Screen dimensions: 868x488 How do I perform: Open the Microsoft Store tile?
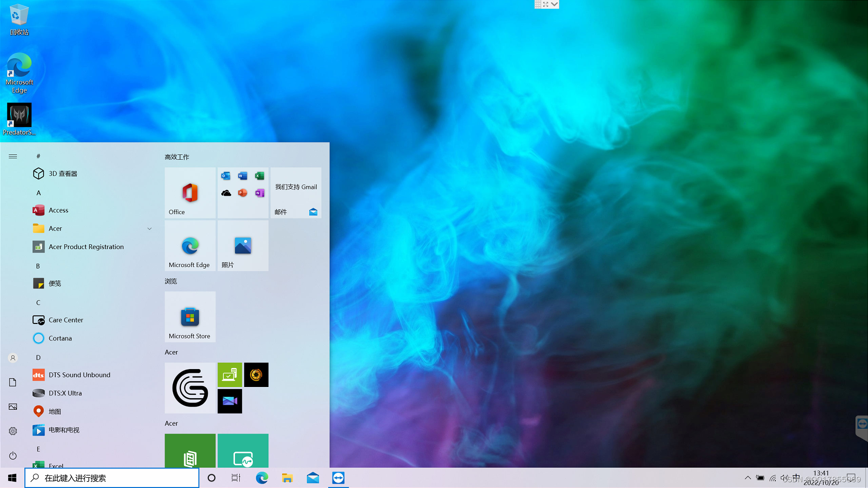point(190,317)
